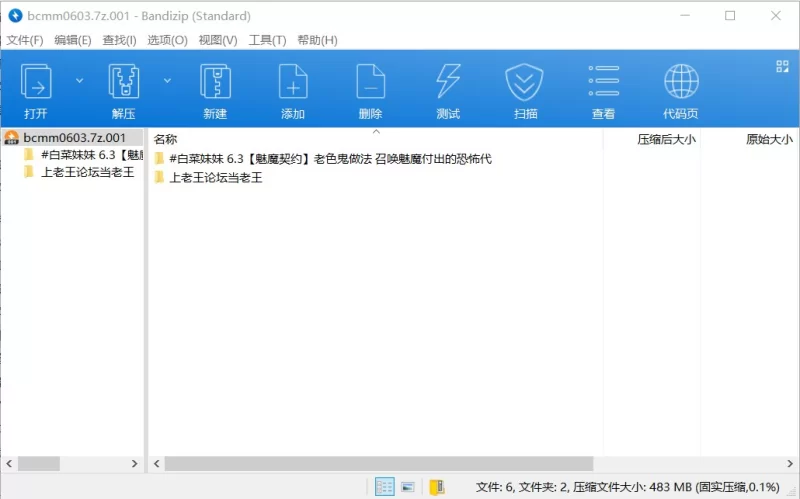
Task: Run the archive Test (测试) icon
Action: tap(448, 81)
